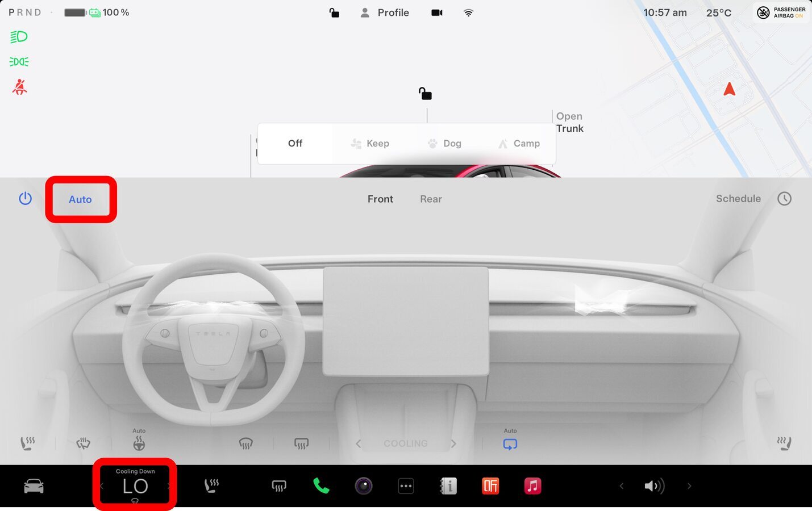
Task: Open the Music app in the dock
Action: 532,486
